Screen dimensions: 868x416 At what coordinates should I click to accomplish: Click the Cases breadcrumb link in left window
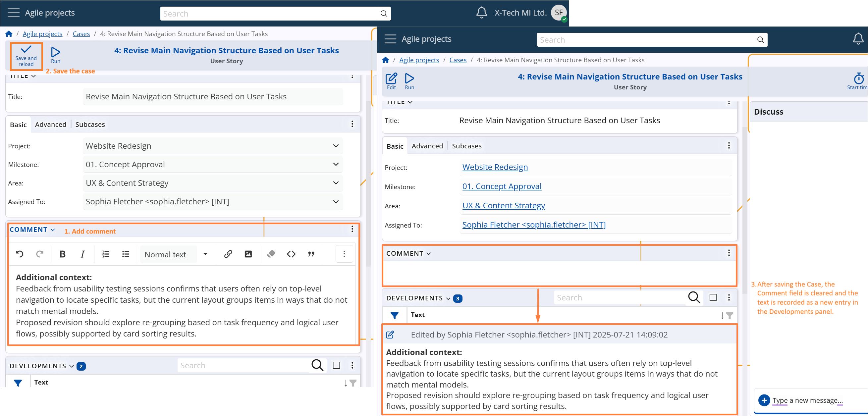click(81, 34)
